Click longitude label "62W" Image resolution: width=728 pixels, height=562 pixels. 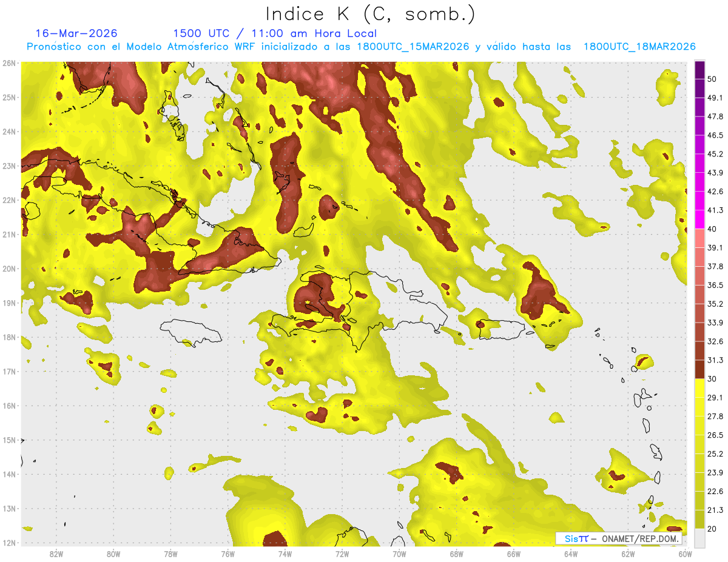point(628,554)
